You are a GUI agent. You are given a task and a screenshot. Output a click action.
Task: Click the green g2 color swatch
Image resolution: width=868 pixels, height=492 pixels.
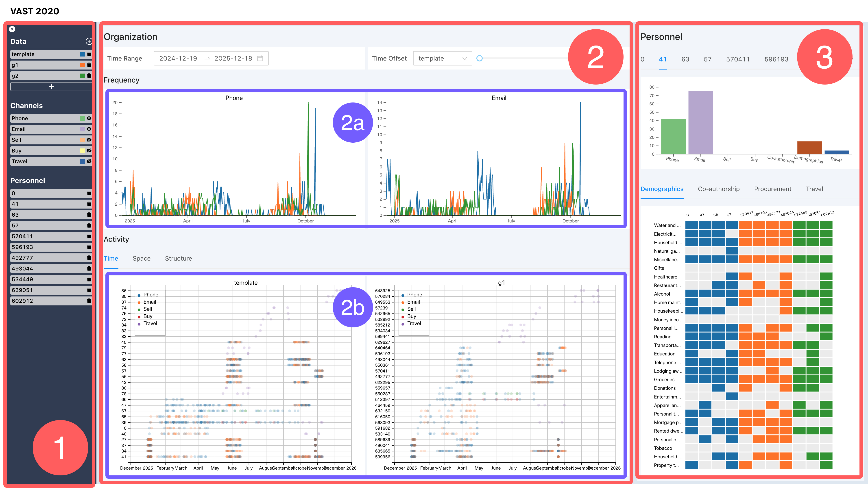[x=83, y=76]
